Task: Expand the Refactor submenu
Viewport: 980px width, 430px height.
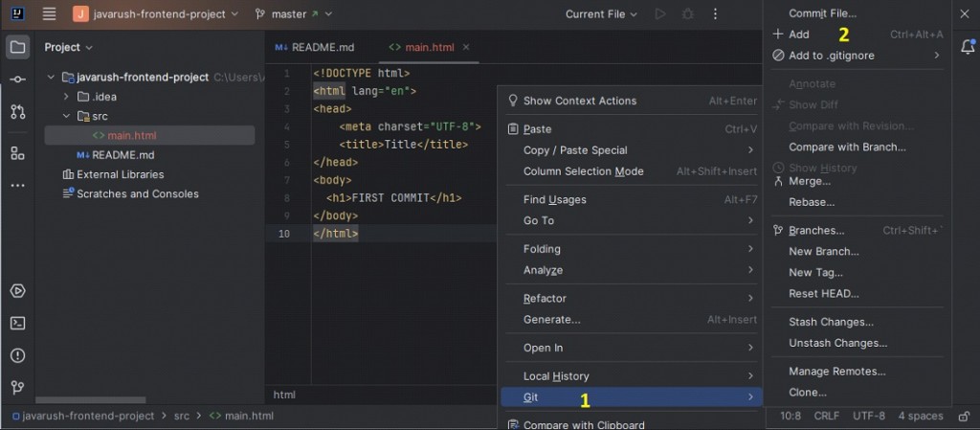Action: tap(632, 298)
